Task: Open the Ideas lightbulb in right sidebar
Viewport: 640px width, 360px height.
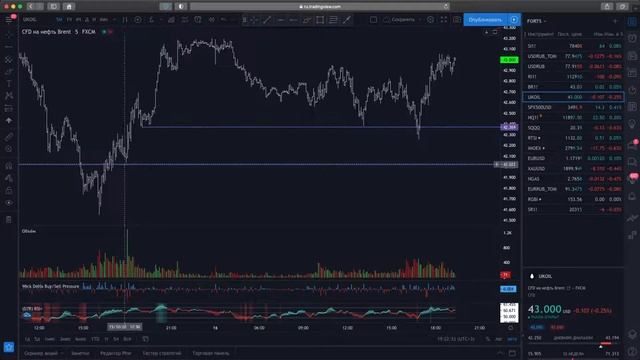Action: pos(632,124)
